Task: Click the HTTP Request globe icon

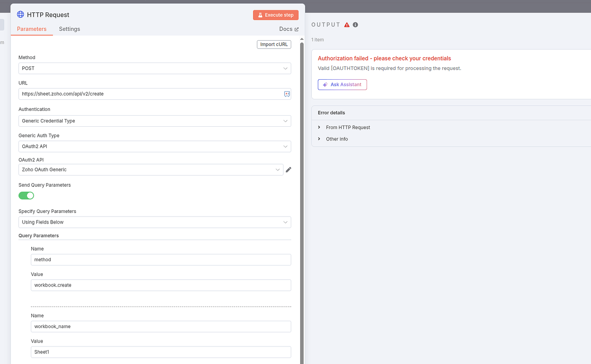Action: pos(20,14)
